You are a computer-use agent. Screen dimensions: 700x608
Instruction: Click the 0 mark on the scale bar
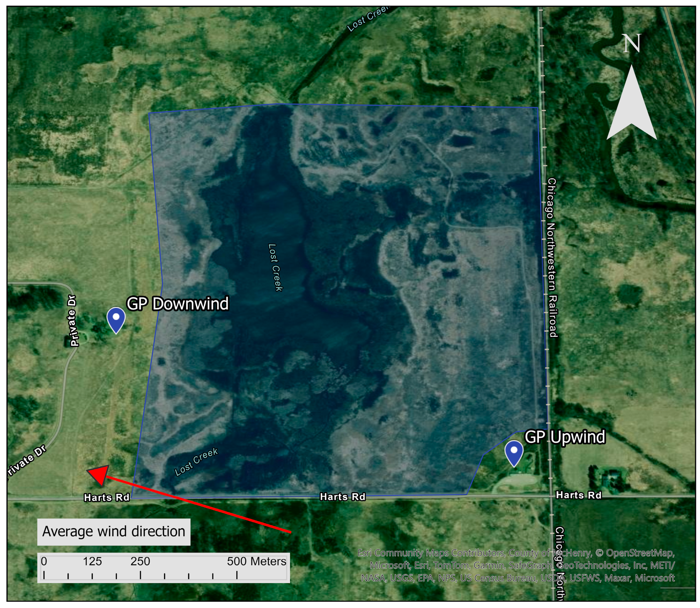pyautogui.click(x=44, y=561)
